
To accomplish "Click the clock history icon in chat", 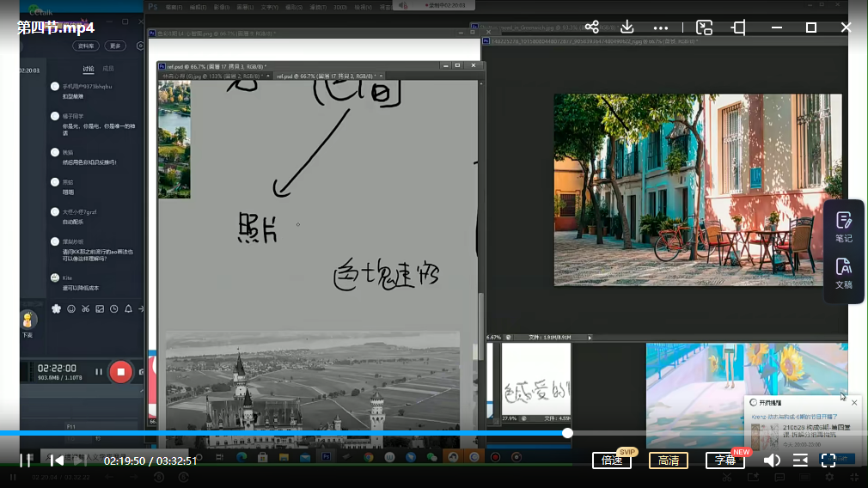I will tap(114, 308).
